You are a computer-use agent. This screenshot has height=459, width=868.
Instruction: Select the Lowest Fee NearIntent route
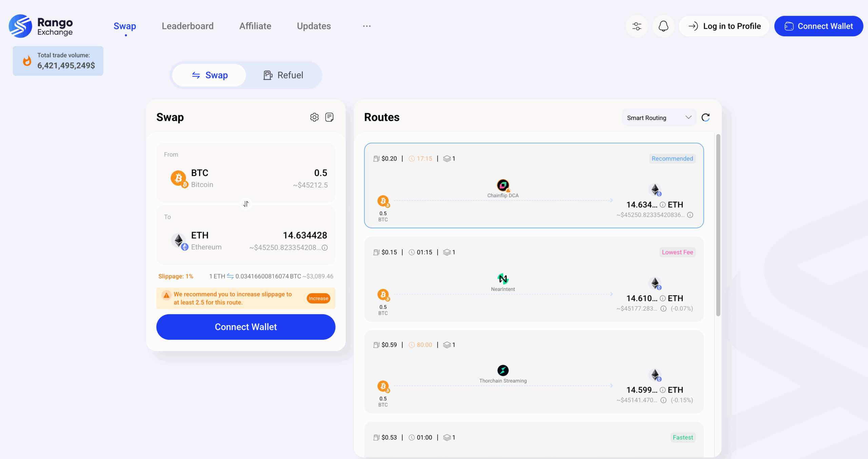pos(533,279)
